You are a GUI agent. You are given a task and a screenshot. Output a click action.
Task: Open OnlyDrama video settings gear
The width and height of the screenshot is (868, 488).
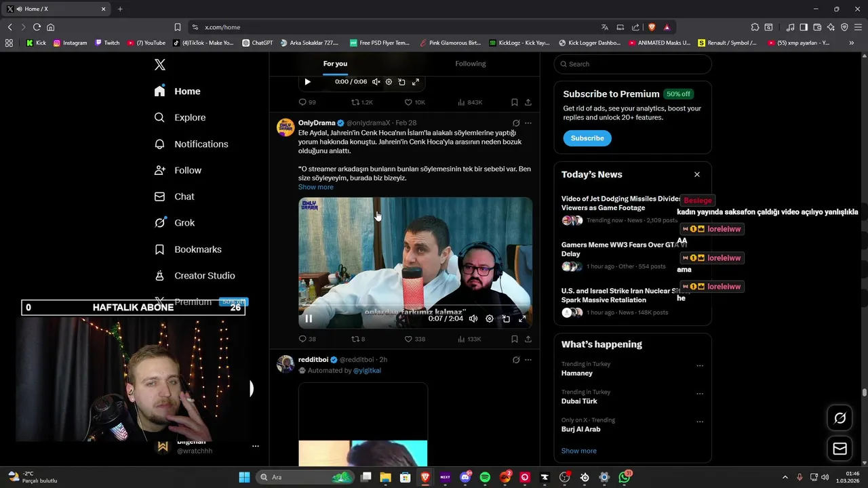[x=490, y=319]
